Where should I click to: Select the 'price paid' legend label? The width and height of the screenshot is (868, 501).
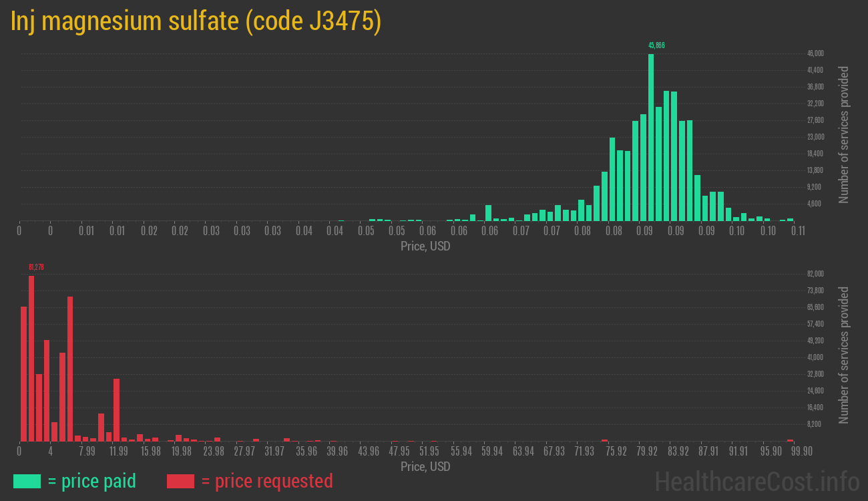(x=92, y=481)
